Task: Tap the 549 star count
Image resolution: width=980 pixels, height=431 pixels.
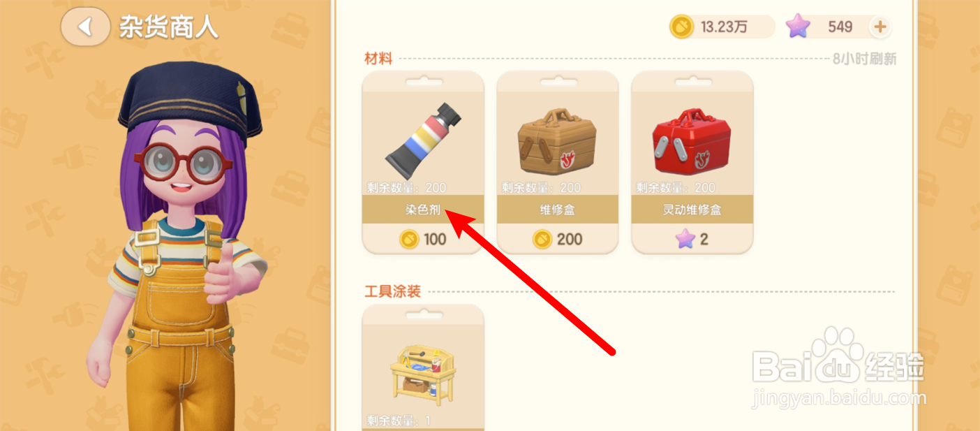Action: 840,27
